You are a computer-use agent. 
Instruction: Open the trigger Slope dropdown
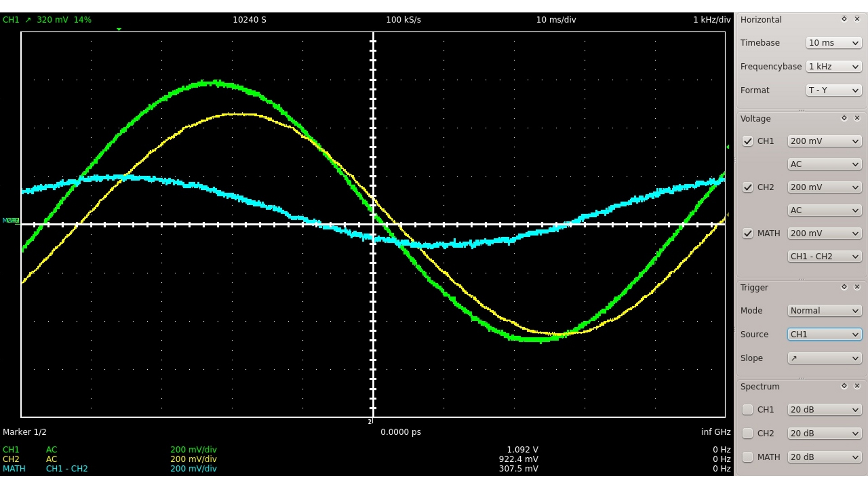(824, 358)
